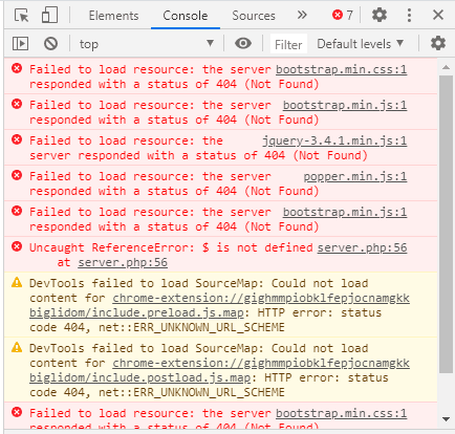455x434 pixels.
Task: Open bootstrap.min.js:1 link in fifth error
Action: tap(345, 212)
